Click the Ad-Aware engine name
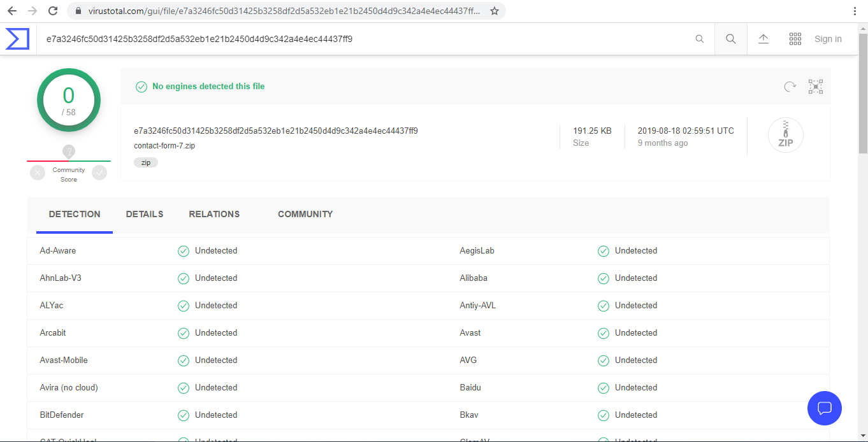Image resolution: width=868 pixels, height=442 pixels. tap(58, 251)
